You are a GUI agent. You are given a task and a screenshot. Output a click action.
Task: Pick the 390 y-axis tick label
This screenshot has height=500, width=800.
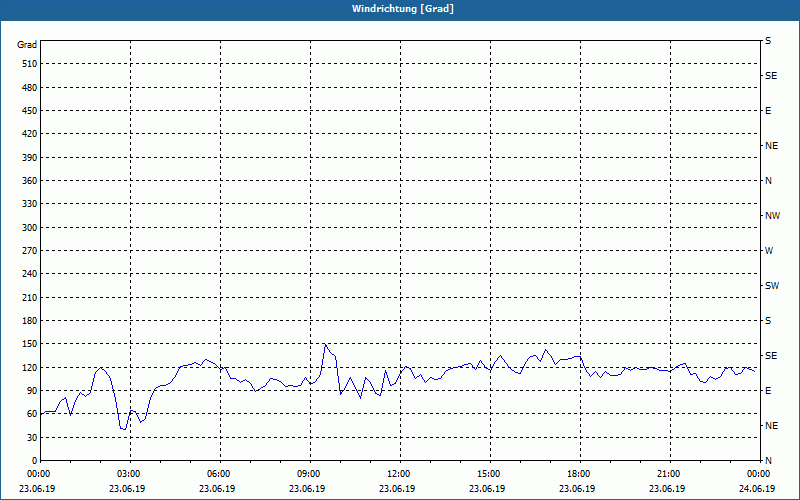[30, 157]
